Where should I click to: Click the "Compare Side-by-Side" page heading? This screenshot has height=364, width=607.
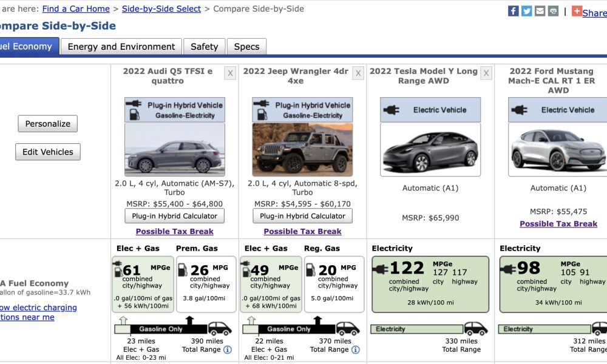pos(58,26)
